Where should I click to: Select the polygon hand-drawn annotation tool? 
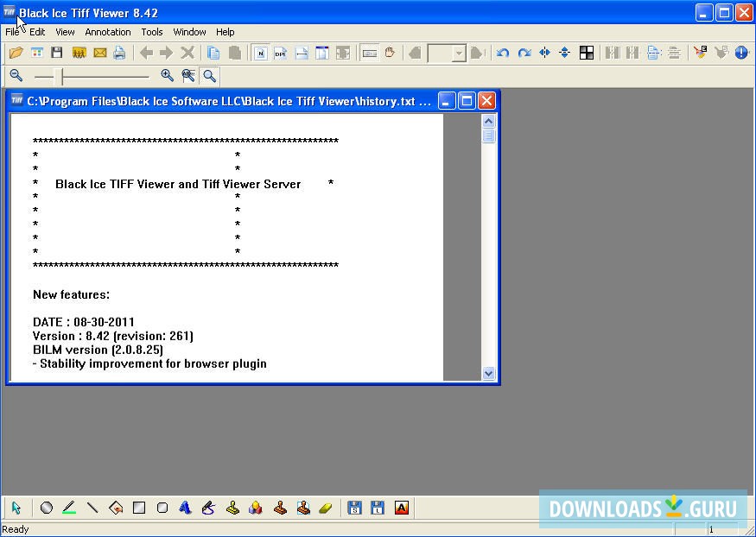click(116, 508)
